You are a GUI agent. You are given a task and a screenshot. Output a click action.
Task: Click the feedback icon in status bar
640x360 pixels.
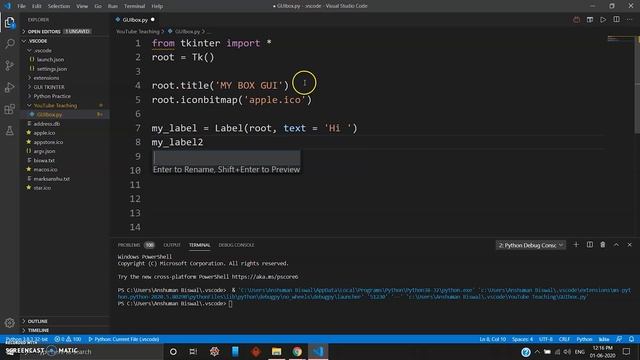pos(619,339)
